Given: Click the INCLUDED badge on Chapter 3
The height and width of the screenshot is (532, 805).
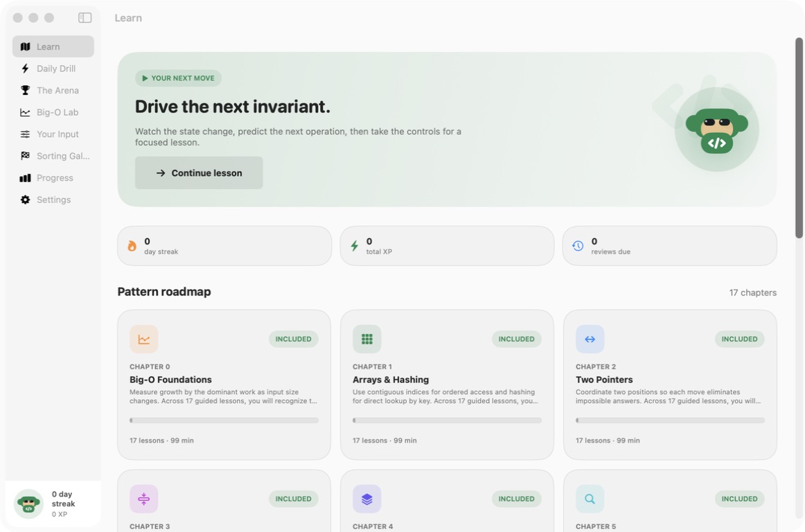Looking at the screenshot, I should 293,499.
